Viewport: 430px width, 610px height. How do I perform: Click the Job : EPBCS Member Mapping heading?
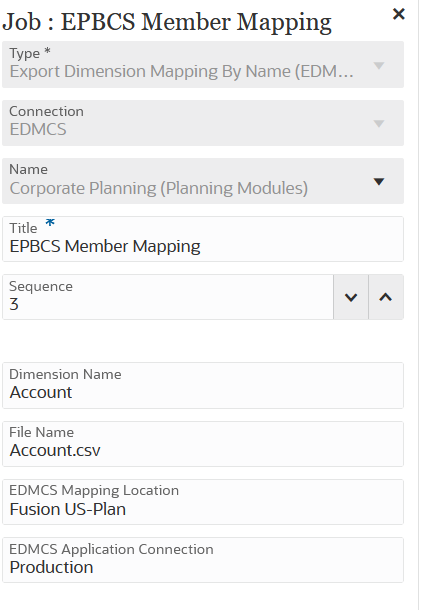point(167,22)
